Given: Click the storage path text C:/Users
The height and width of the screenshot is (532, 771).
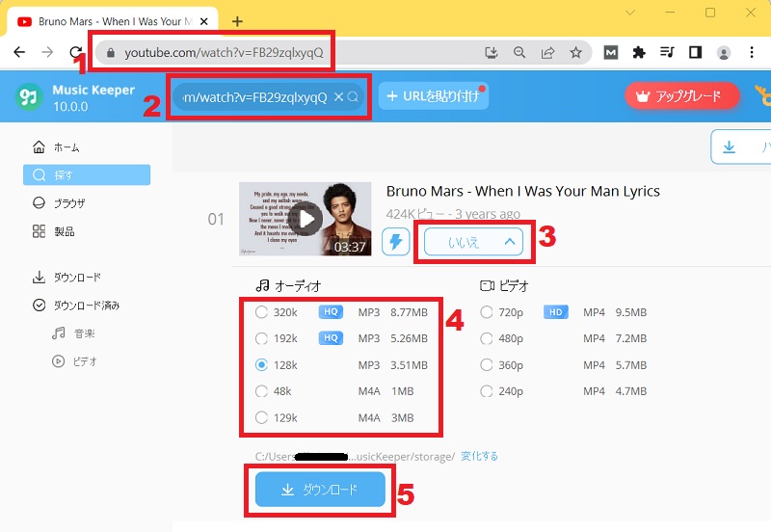Looking at the screenshot, I should [355, 457].
